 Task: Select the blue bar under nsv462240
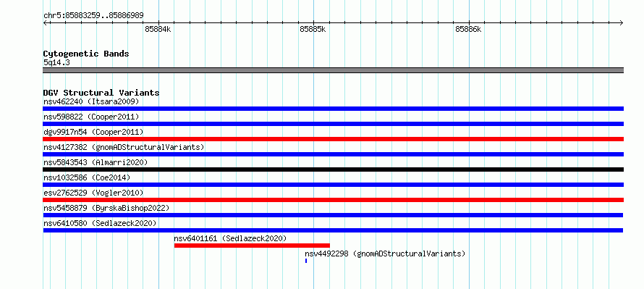[x=333, y=109]
